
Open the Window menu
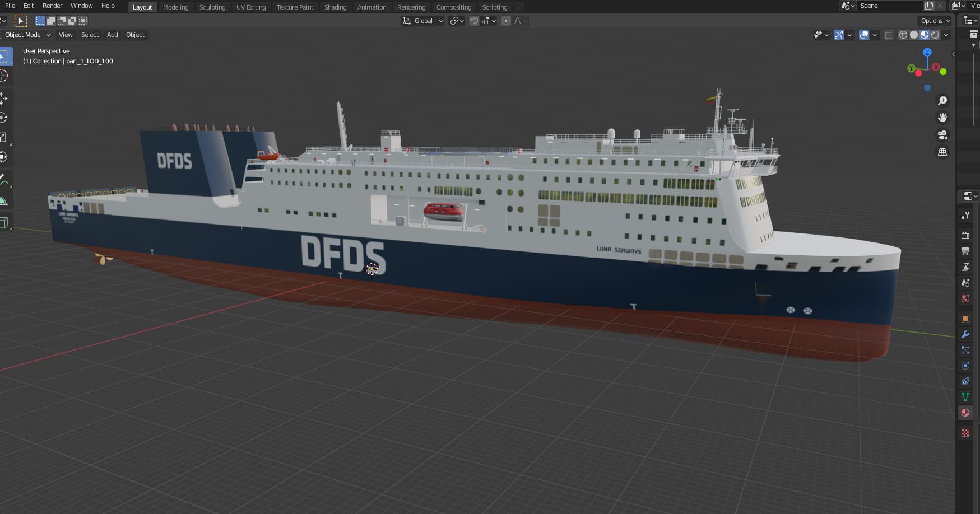pyautogui.click(x=81, y=6)
